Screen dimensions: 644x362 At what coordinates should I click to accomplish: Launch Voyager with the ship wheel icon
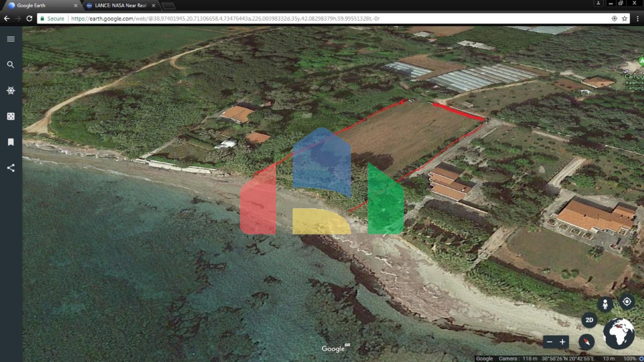[11, 90]
